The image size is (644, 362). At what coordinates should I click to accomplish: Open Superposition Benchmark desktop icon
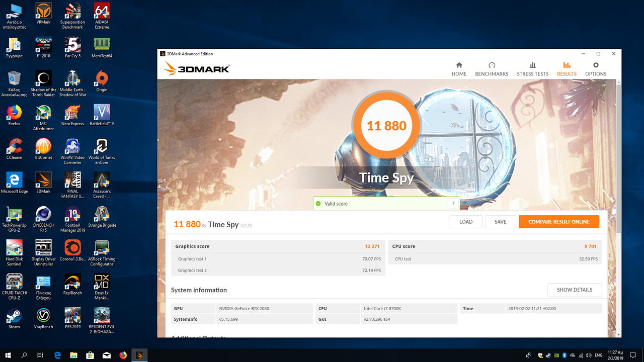(x=72, y=16)
